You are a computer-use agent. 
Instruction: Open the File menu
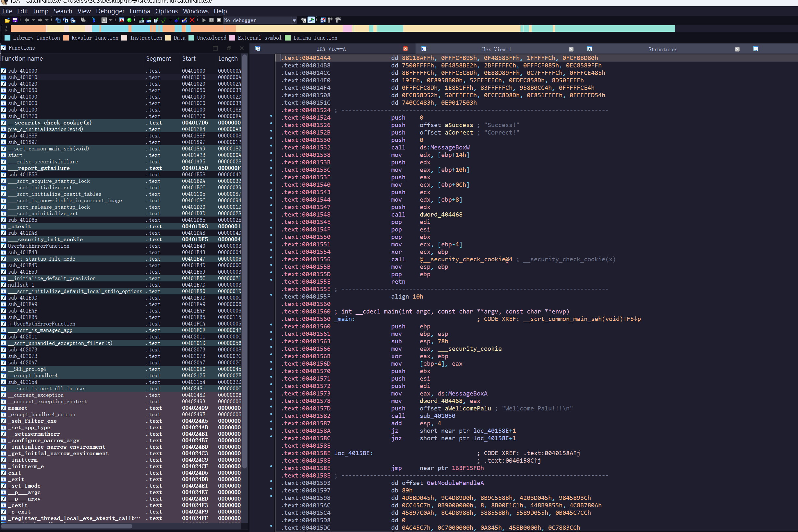(x=7, y=11)
